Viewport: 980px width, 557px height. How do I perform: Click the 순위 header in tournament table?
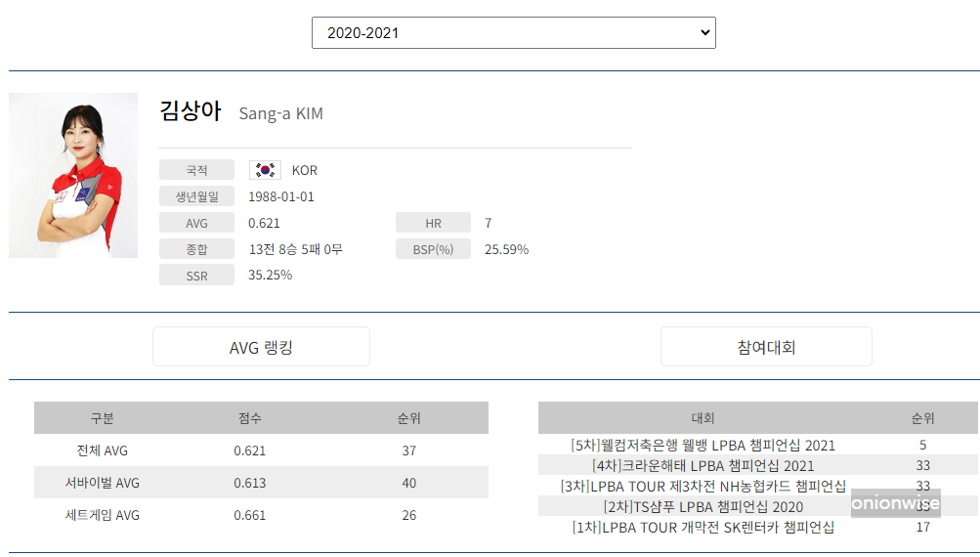point(923,418)
